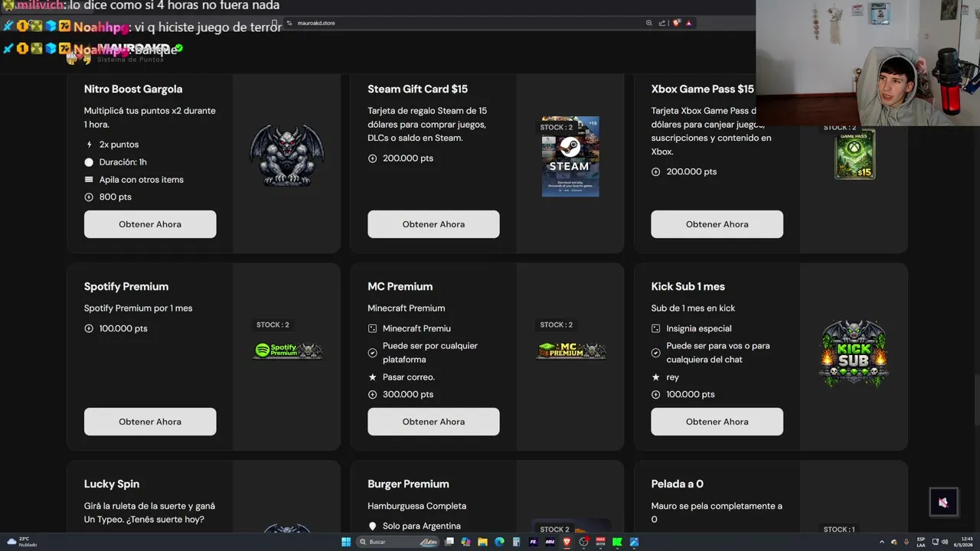This screenshot has width=980, height=551.
Task: Click the Spotify Premium logo image
Action: pyautogui.click(x=287, y=350)
